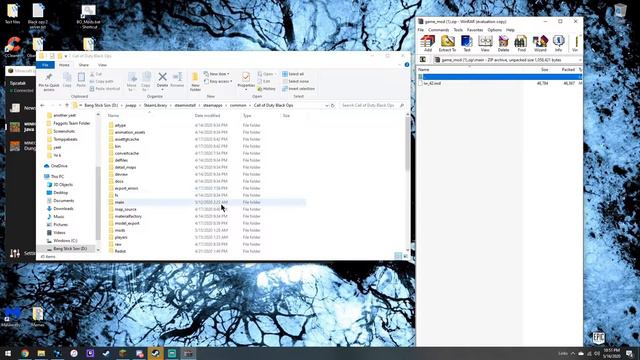Open New item dropdown in Explorer ribbon
640x360 pixels.
217,74
